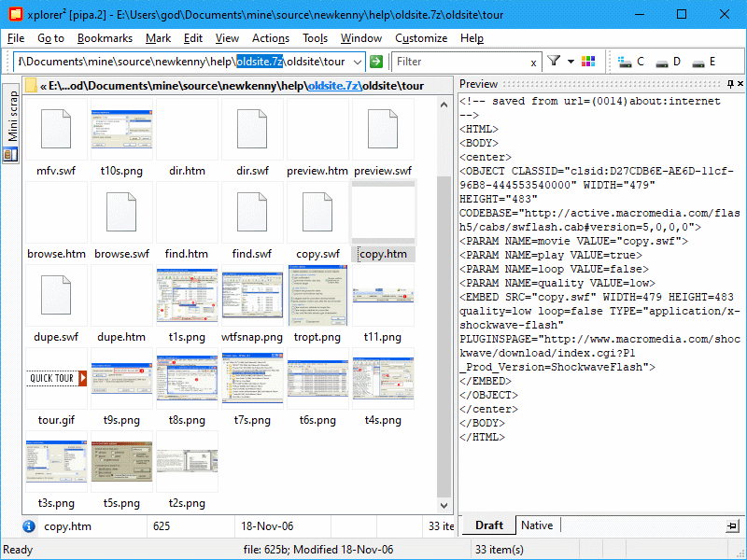Open the Go to menu

point(50,38)
